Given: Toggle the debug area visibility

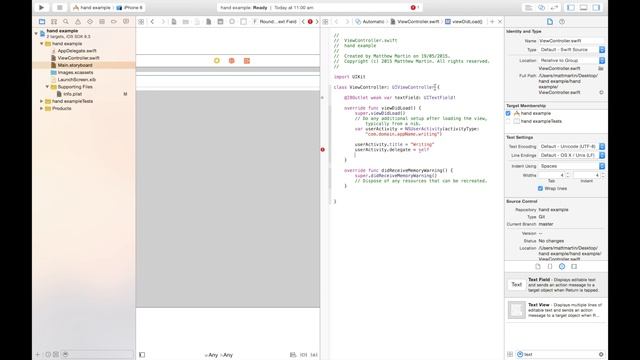Looking at the screenshot, I should pyautogui.click(x=584, y=7).
